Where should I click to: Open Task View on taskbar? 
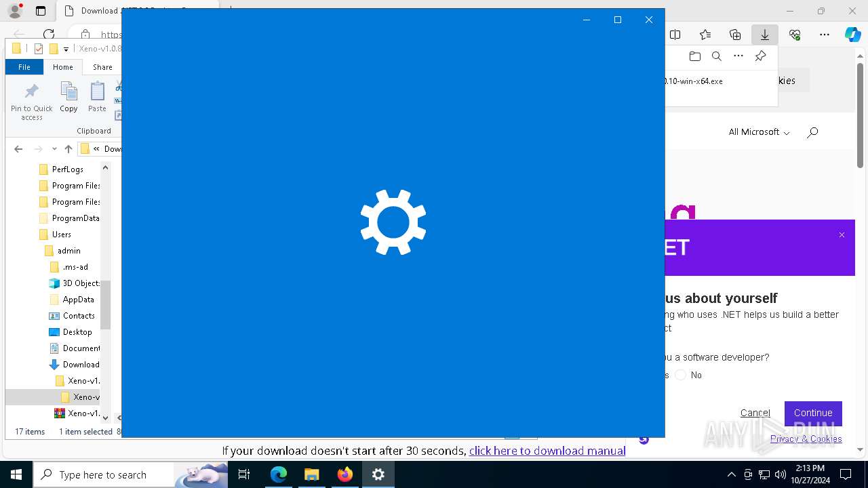[x=244, y=474]
